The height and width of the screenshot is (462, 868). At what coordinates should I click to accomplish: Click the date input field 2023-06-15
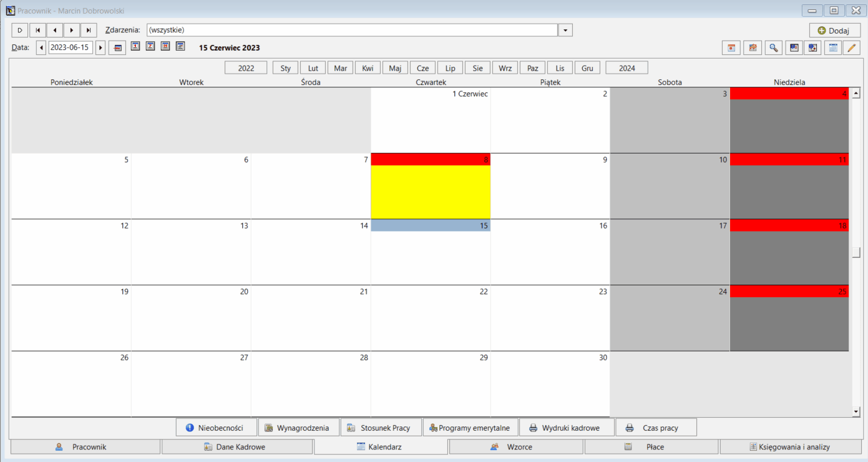click(x=71, y=47)
